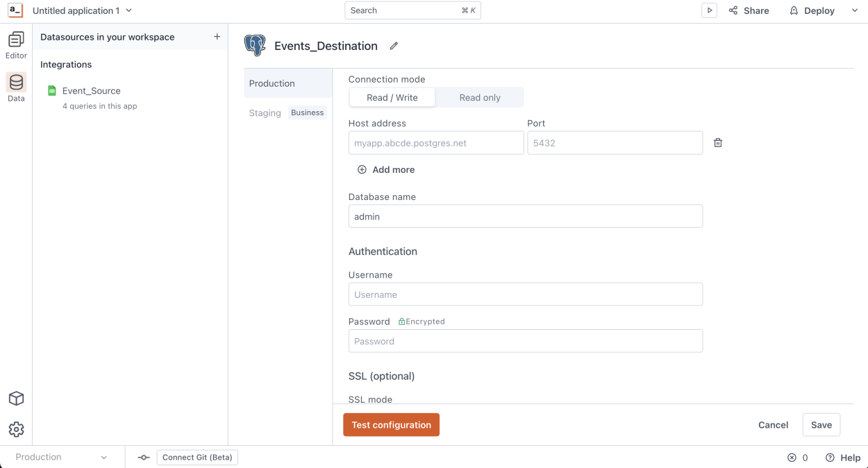Open the marketplace cube icon
Screen dimensions: 868x468
(15, 398)
